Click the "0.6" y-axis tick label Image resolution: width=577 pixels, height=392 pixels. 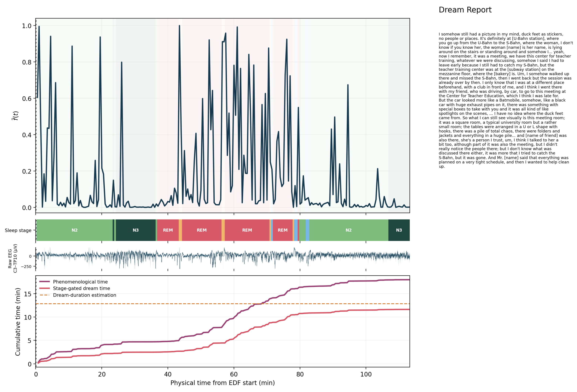27,99
